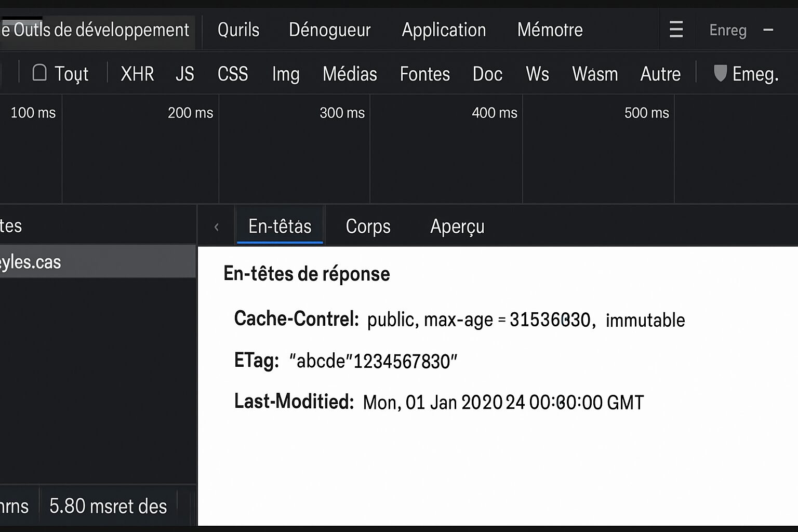Switch to the Corps tab
This screenshot has height=532, width=798.
click(x=368, y=227)
